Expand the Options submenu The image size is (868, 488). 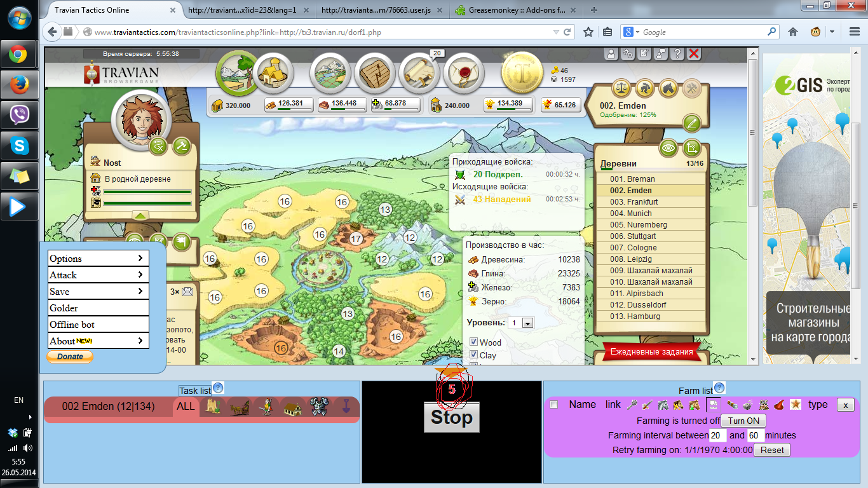tap(98, 258)
